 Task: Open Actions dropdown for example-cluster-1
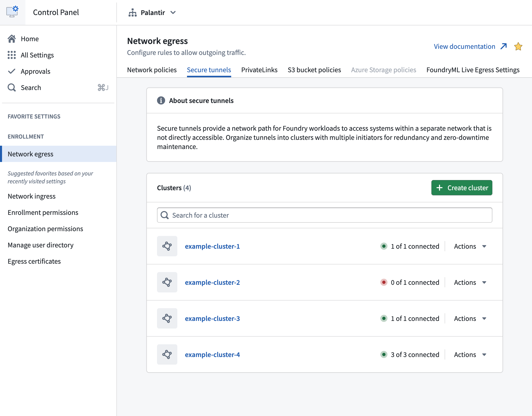click(x=470, y=246)
